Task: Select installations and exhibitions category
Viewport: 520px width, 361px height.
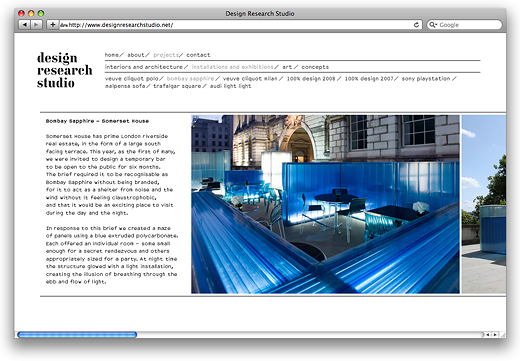Action: click(232, 67)
